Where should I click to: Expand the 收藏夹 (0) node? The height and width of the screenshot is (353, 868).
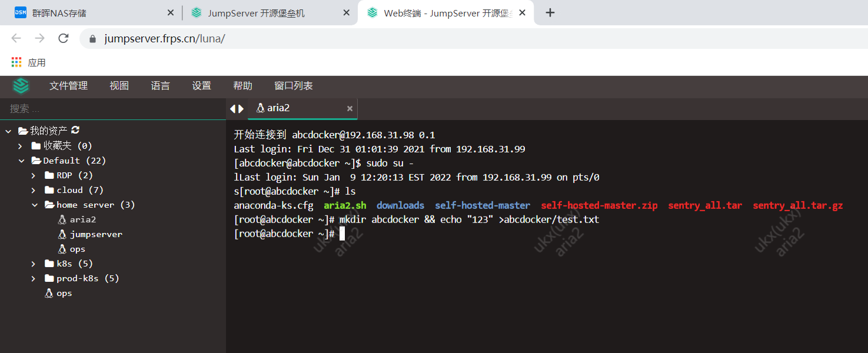pyautogui.click(x=21, y=146)
